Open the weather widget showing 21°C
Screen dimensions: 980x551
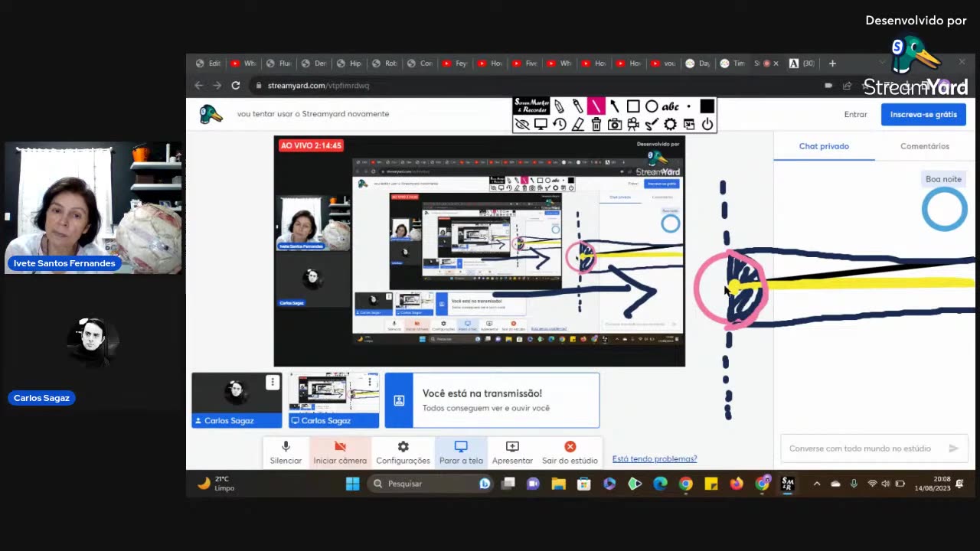pos(217,484)
